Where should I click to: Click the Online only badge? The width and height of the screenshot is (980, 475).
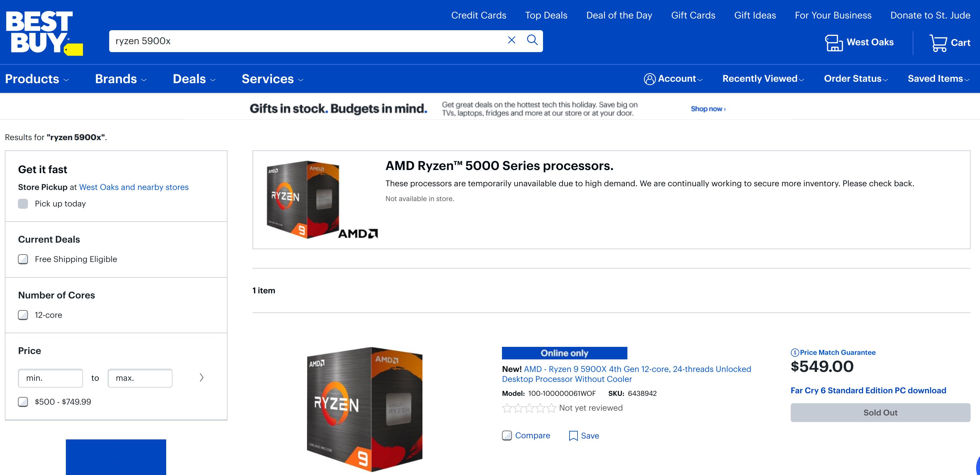coord(564,353)
